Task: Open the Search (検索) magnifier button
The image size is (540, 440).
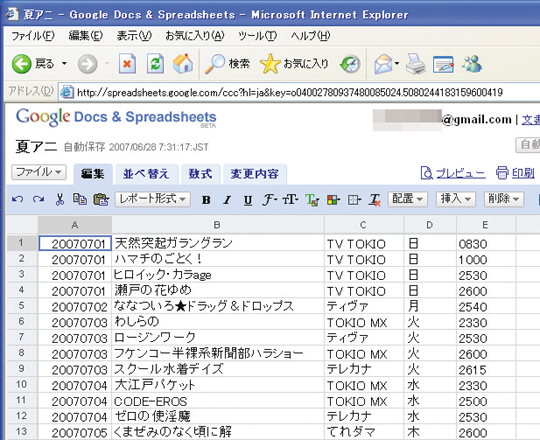Action: pos(227,64)
